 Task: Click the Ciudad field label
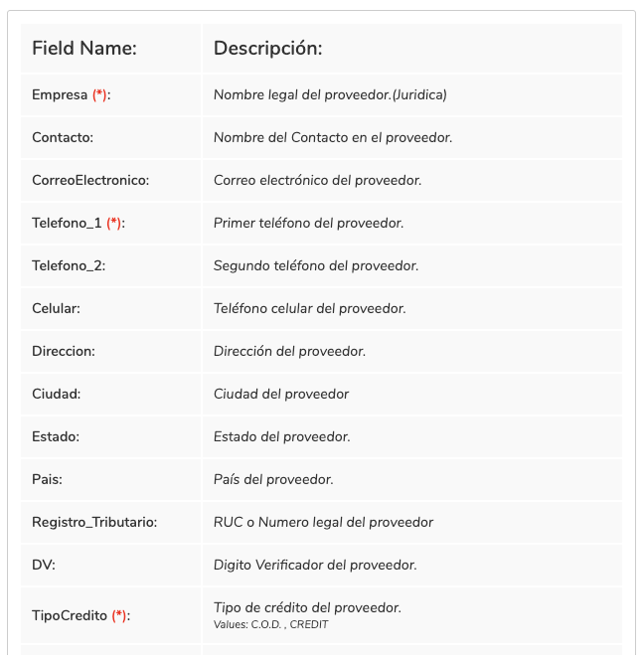(x=56, y=394)
